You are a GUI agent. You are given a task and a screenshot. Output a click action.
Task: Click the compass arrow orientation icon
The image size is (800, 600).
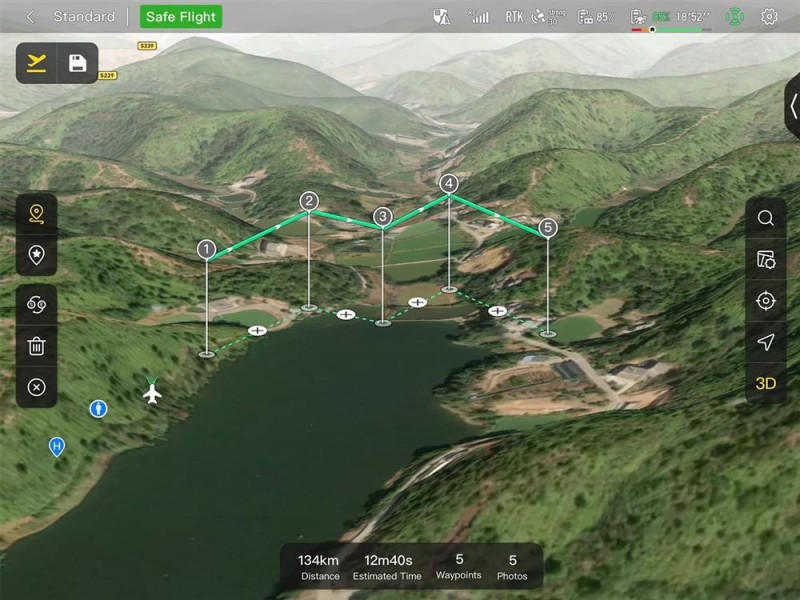(765, 342)
